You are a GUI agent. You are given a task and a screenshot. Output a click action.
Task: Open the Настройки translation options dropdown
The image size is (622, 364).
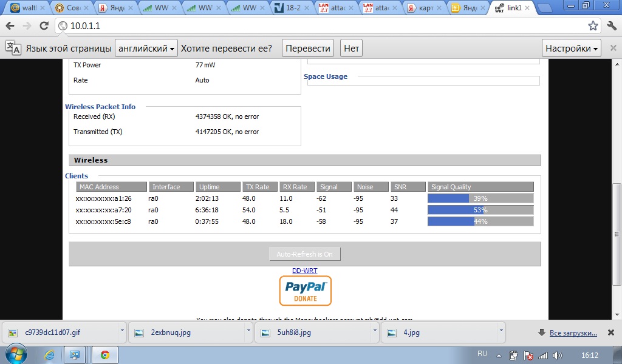click(x=571, y=49)
